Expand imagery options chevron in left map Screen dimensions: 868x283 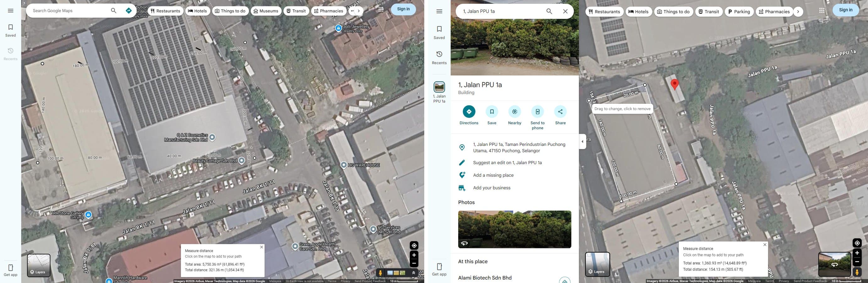(414, 273)
